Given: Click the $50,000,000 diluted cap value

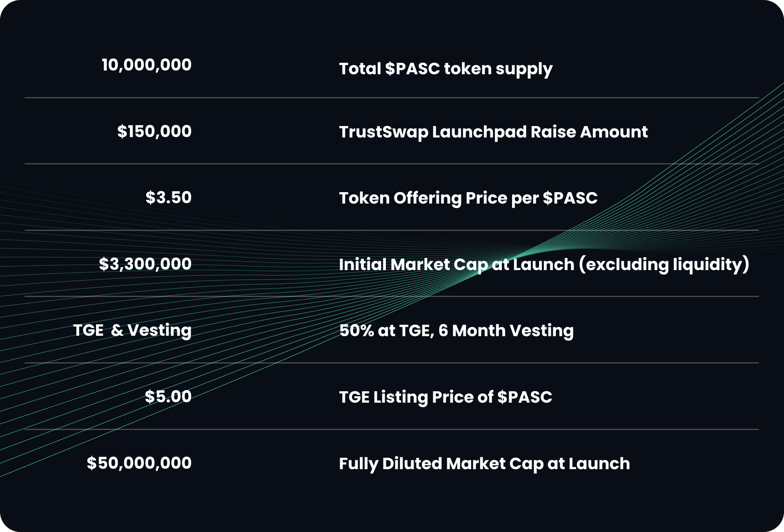Looking at the screenshot, I should (x=139, y=463).
